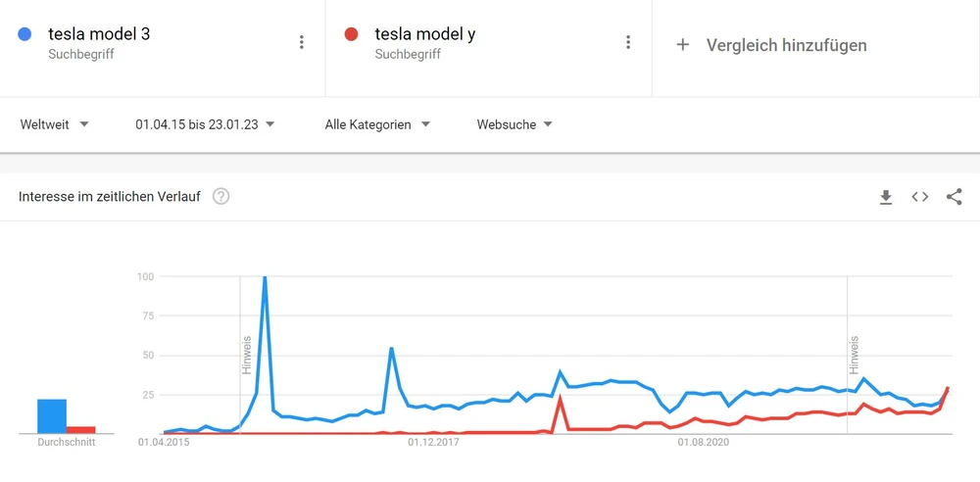Click the second Hinweis marker near 2022
The image size is (980, 482).
coord(854,355)
